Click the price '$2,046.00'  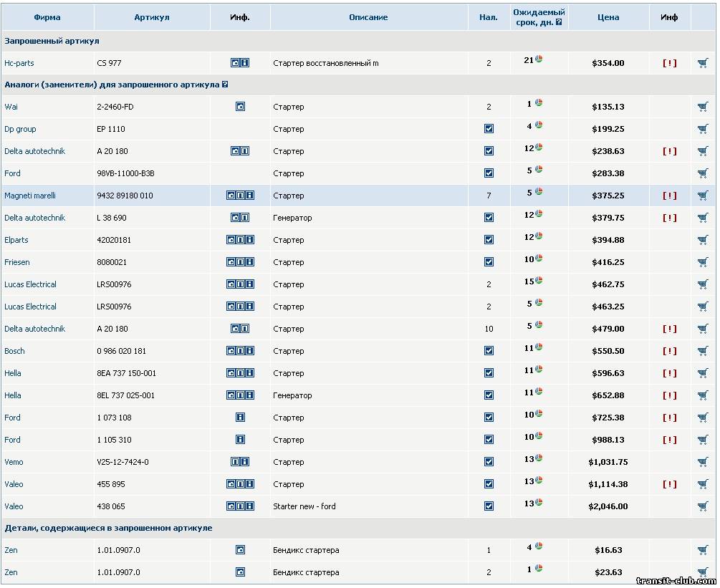pos(608,506)
